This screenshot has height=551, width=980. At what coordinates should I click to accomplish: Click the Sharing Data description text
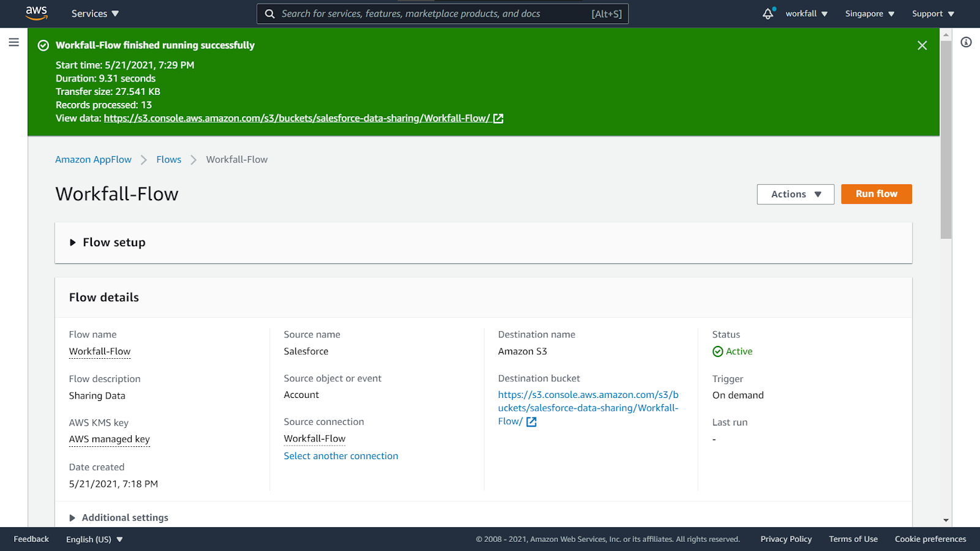click(97, 396)
